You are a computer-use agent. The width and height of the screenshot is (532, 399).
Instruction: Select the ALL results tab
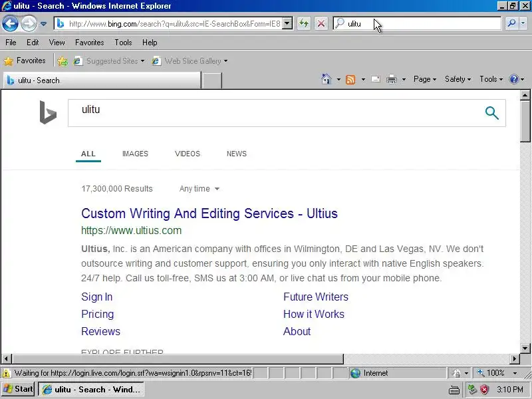coord(88,154)
